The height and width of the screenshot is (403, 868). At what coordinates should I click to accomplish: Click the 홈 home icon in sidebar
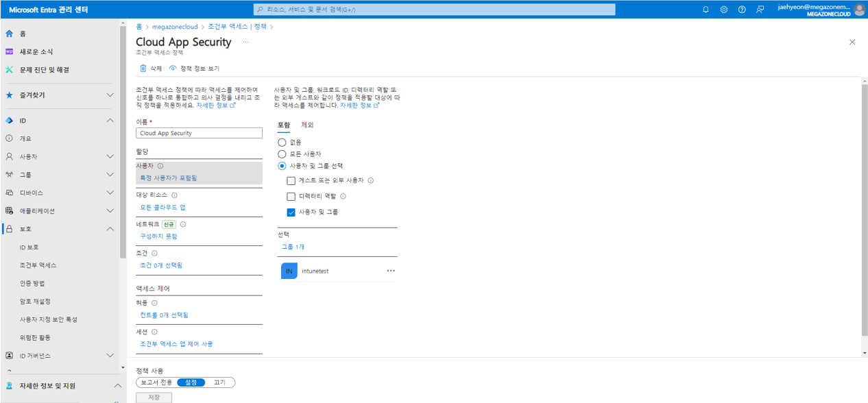coord(9,34)
